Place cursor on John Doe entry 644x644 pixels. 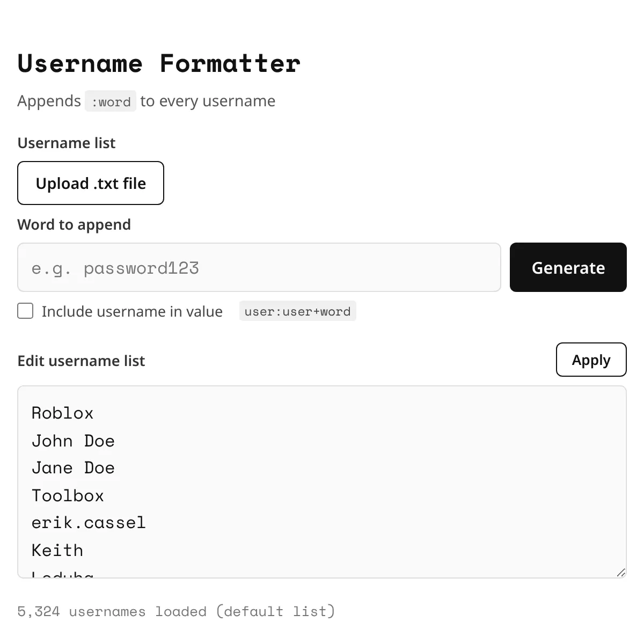pyautogui.click(x=73, y=441)
